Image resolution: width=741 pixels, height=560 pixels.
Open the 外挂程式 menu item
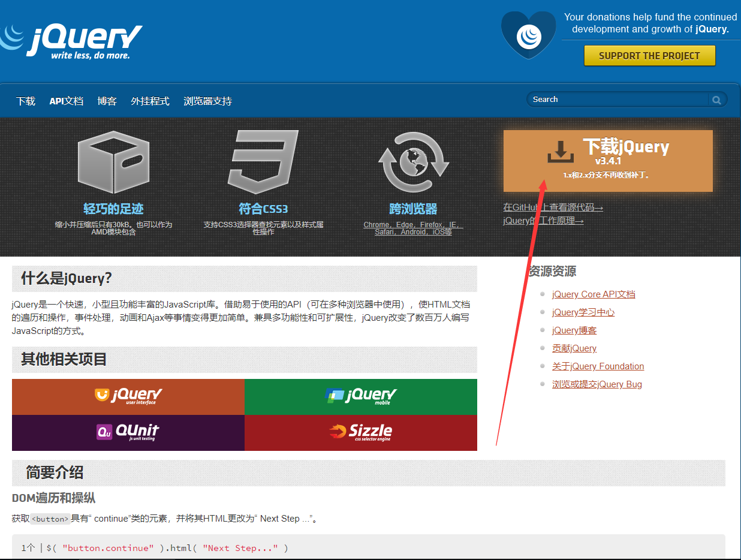coord(150,101)
